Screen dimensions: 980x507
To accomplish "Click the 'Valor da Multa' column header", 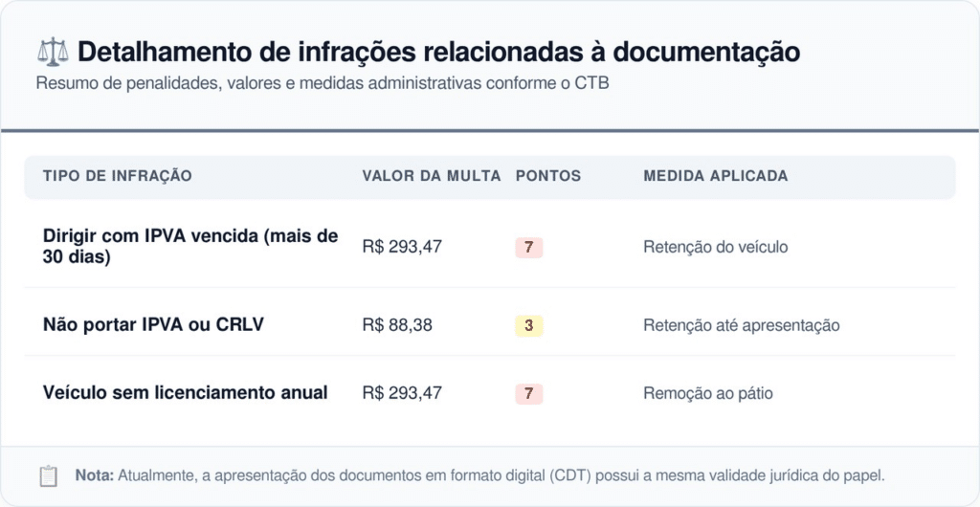I will point(431,176).
